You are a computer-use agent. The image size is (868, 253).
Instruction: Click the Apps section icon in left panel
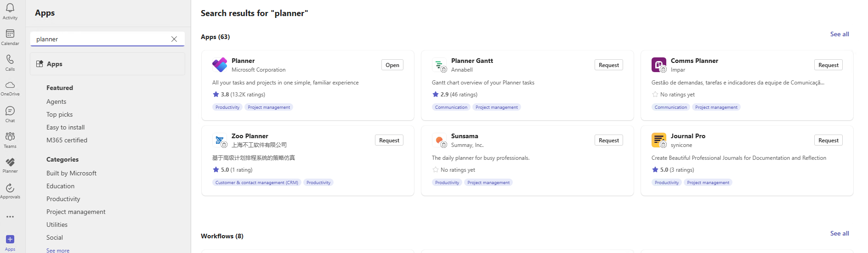coord(40,64)
